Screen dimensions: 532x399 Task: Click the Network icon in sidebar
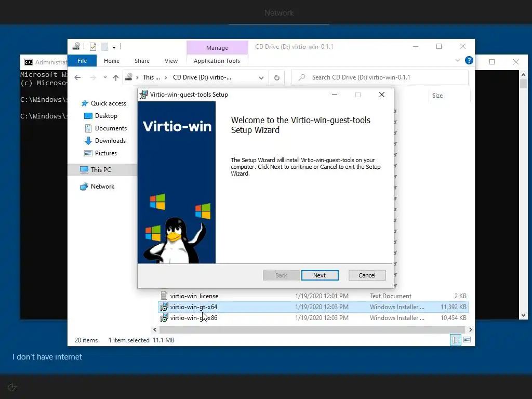pos(84,187)
